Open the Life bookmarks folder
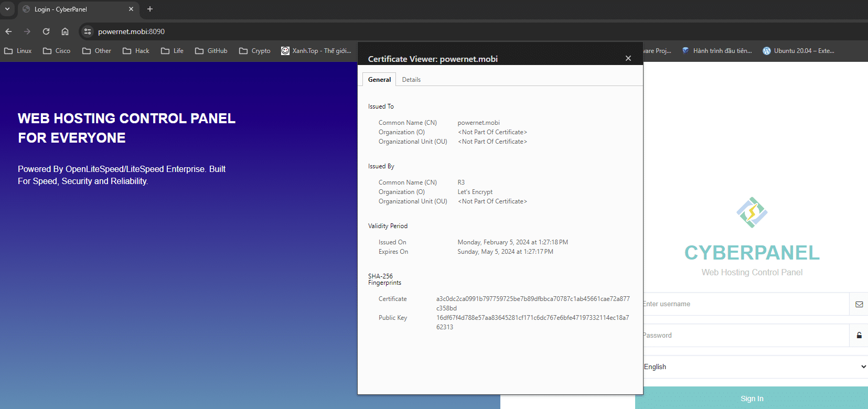 (x=173, y=51)
